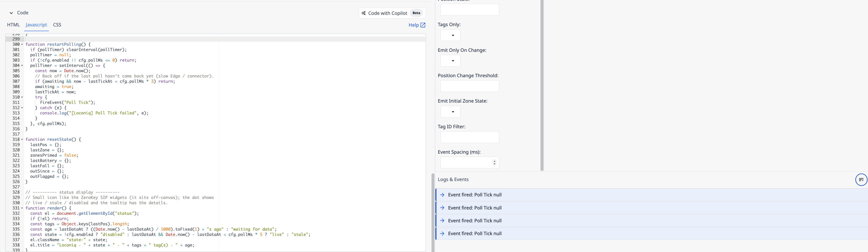Click the fireEvent("Poll Tick") code line
Image resolution: width=868 pixels, height=252 pixels.
coord(67,103)
